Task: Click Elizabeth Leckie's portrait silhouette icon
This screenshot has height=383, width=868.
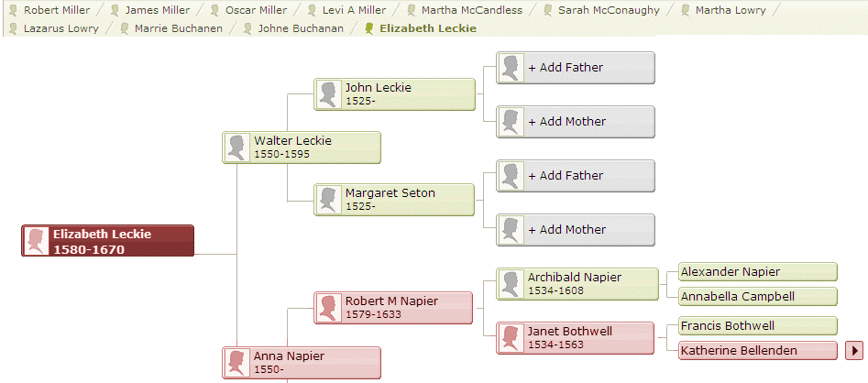Action: coord(36,241)
